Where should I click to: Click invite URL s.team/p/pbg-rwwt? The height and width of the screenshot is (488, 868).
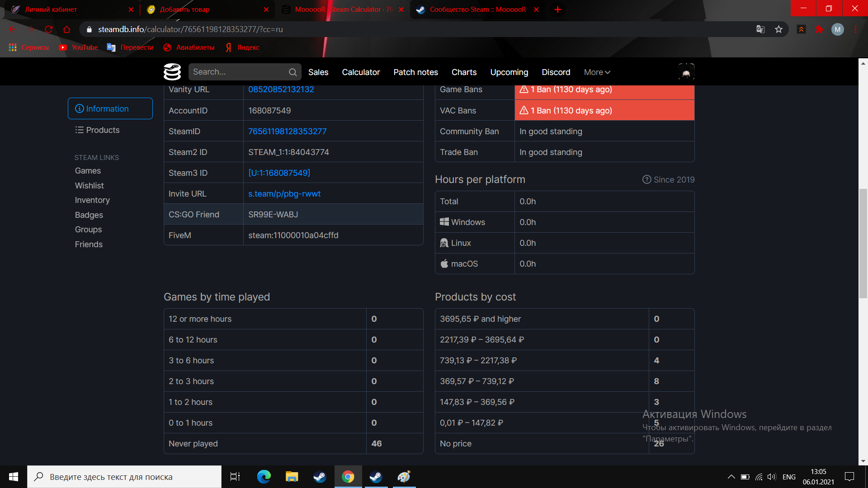(284, 194)
